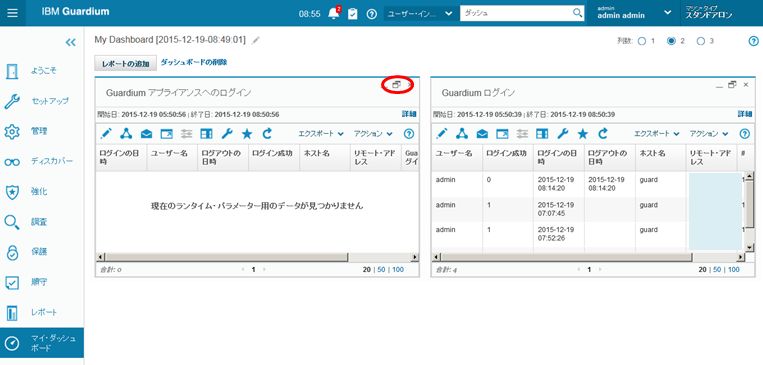Open the to-do clipboard icon in header

click(x=353, y=14)
